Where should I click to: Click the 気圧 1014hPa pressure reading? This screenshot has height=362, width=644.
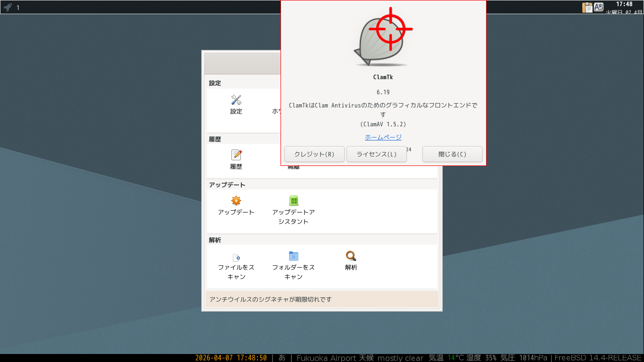pos(524,358)
